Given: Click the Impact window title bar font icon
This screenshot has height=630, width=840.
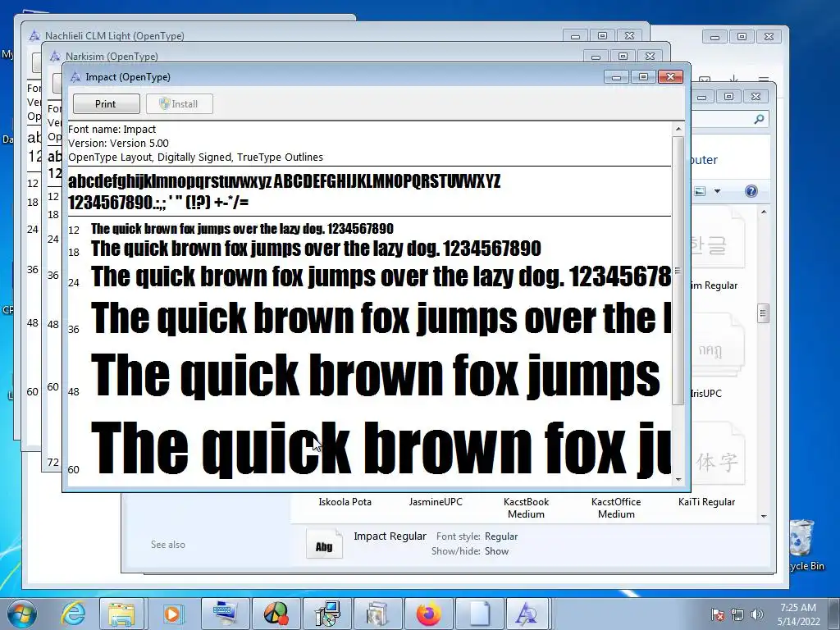Looking at the screenshot, I should click(75, 77).
